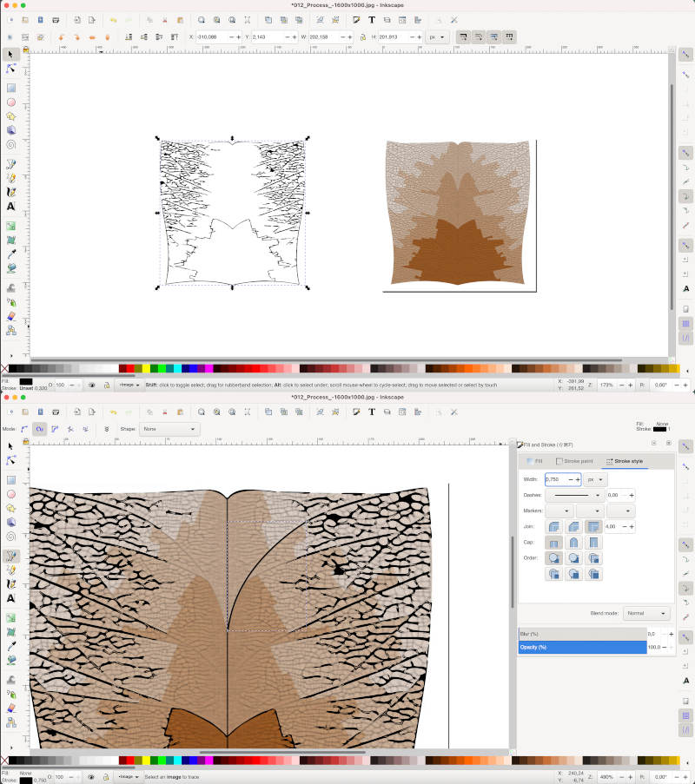Select the Bezier pen tool in bottom window
Screen dimensions: 695x784
pyautogui.click(x=10, y=556)
